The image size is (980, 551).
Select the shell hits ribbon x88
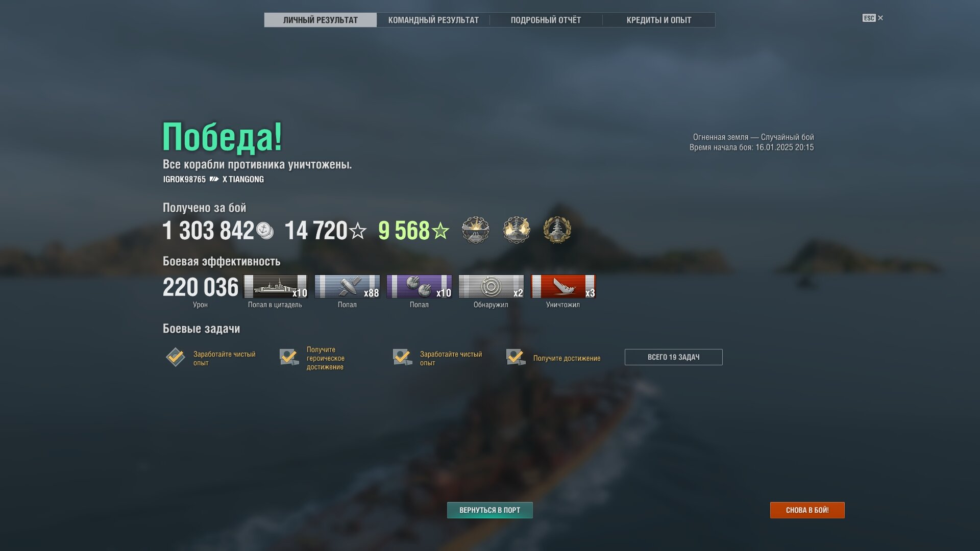coord(348,287)
